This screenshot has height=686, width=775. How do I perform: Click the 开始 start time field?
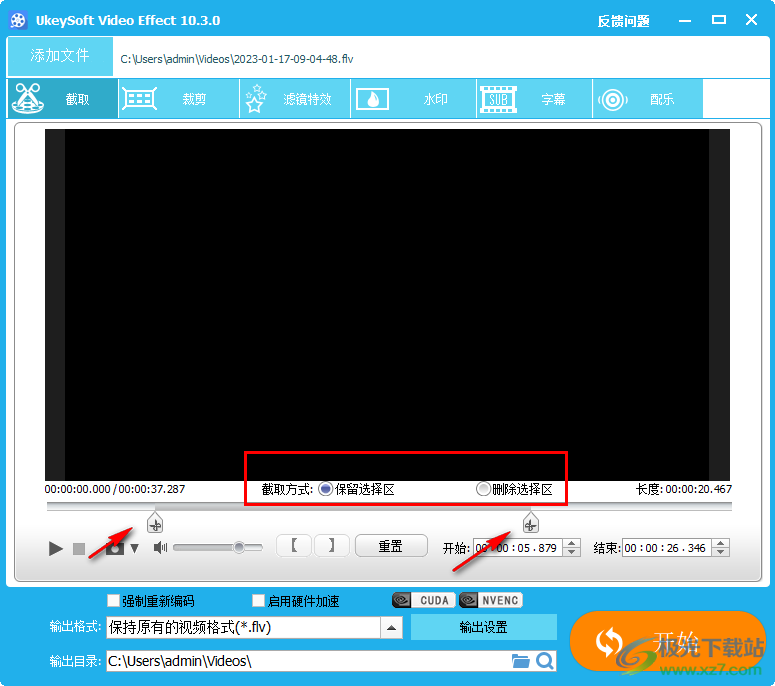517,548
